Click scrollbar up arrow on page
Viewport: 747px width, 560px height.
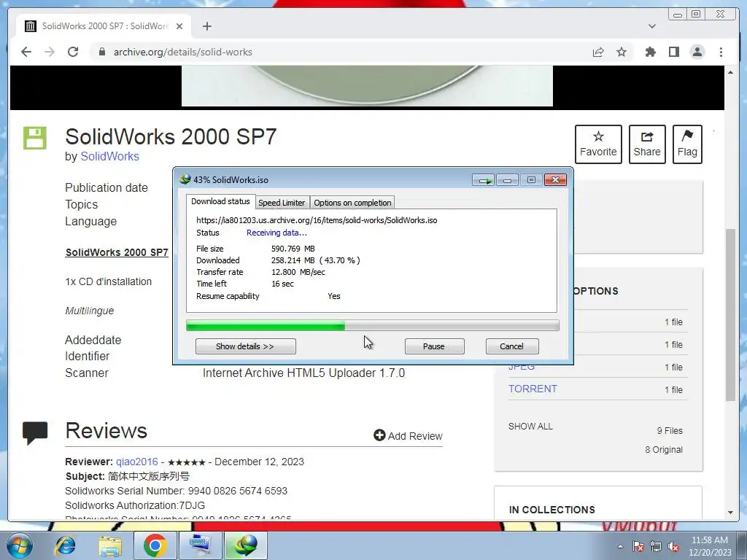(730, 72)
